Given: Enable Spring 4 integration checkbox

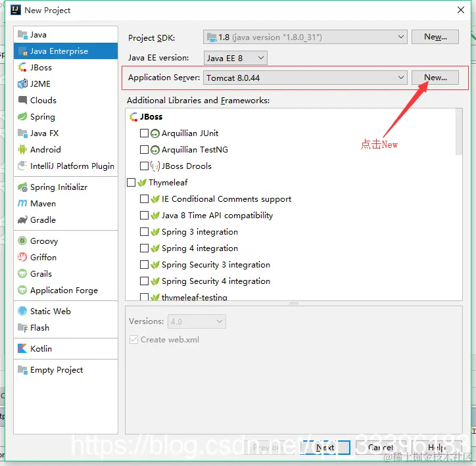Looking at the screenshot, I should [144, 248].
